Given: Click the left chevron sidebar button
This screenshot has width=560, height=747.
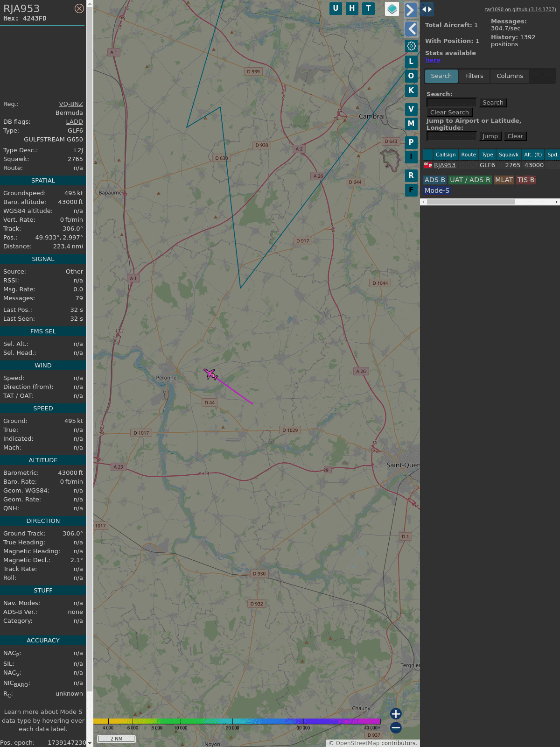Looking at the screenshot, I should 411,29.
